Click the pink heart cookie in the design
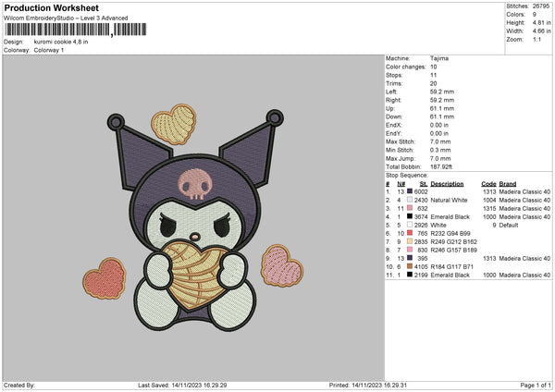 click(x=282, y=265)
